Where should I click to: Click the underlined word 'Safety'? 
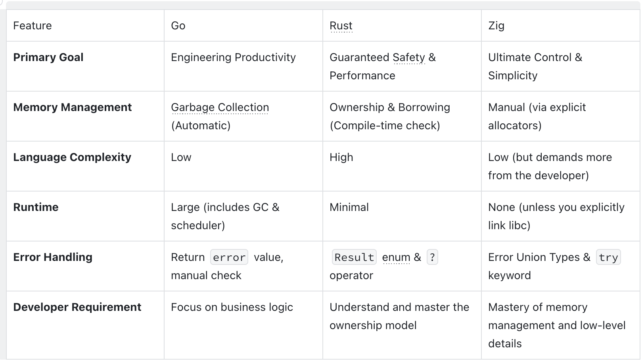pos(408,57)
